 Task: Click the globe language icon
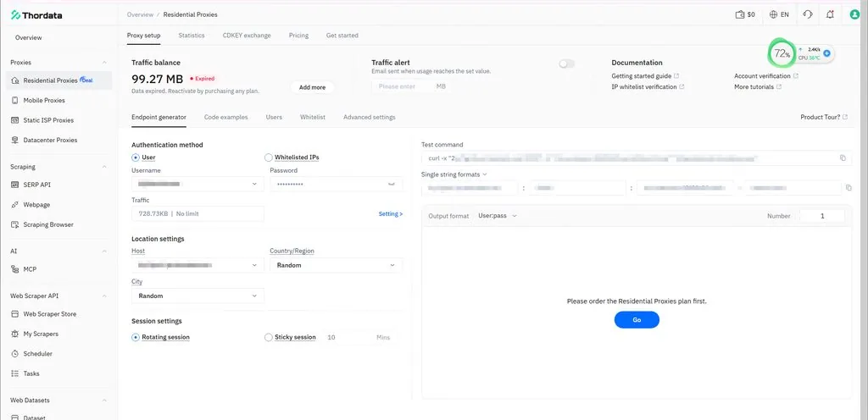[x=773, y=15]
